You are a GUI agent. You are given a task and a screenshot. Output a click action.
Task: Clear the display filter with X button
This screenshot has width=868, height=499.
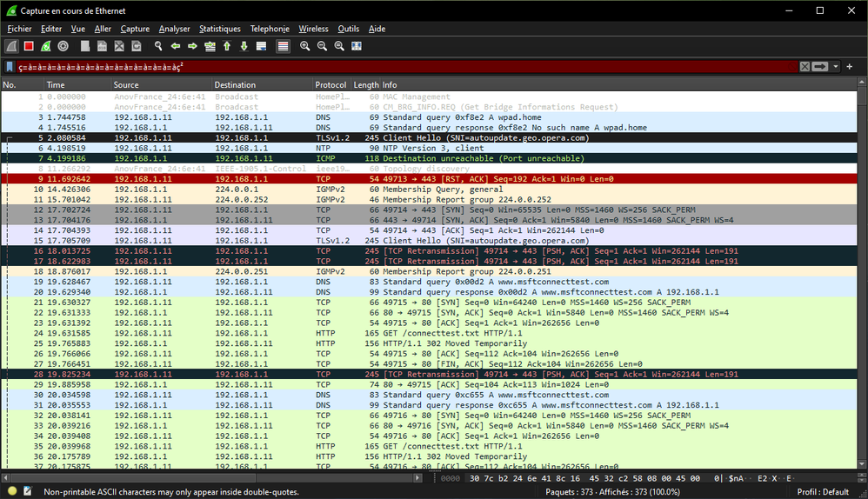click(x=805, y=67)
